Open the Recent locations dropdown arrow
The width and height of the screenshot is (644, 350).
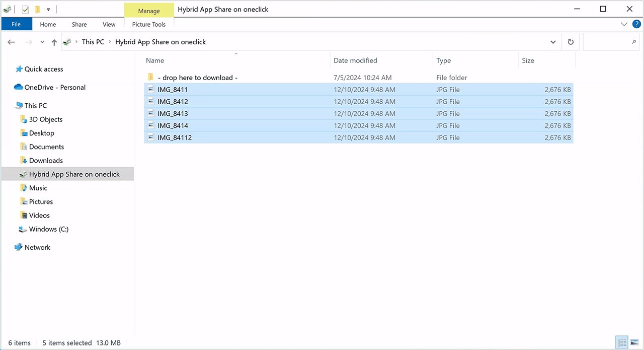tap(42, 42)
